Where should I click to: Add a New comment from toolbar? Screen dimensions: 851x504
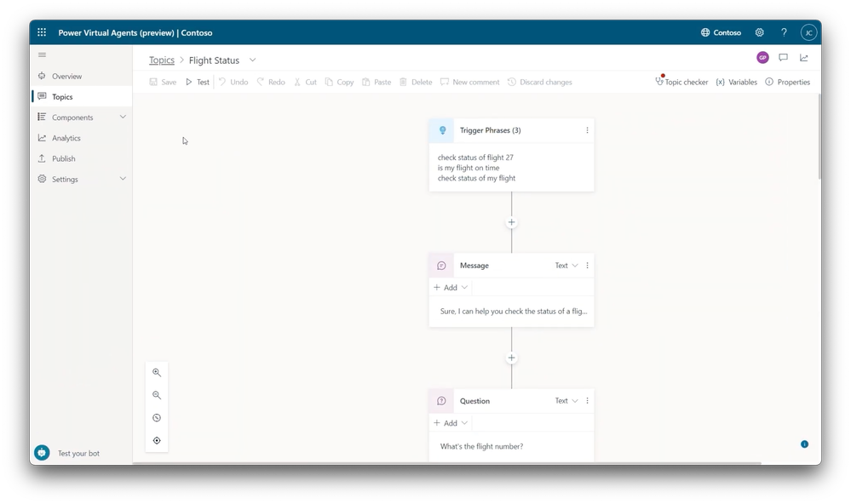(470, 82)
